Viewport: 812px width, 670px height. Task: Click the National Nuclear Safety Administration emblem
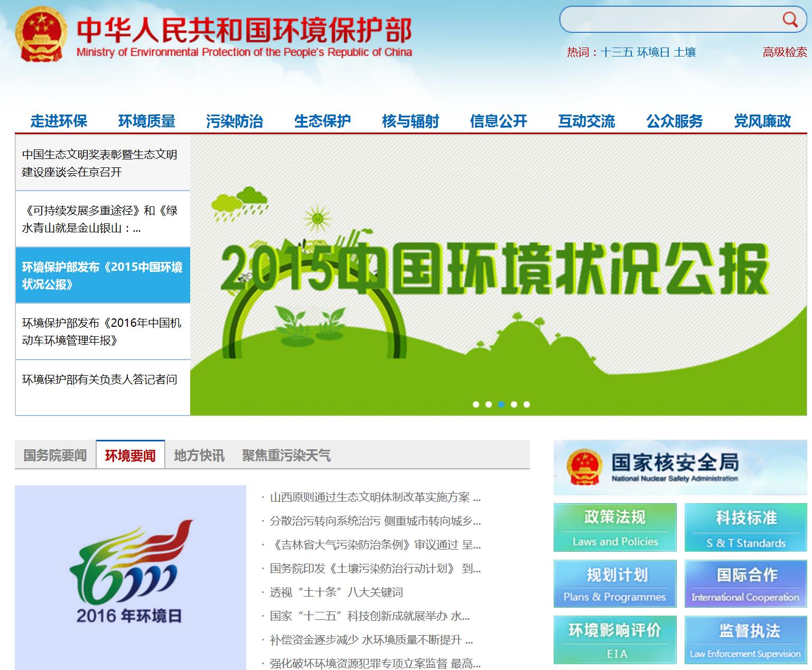(583, 467)
